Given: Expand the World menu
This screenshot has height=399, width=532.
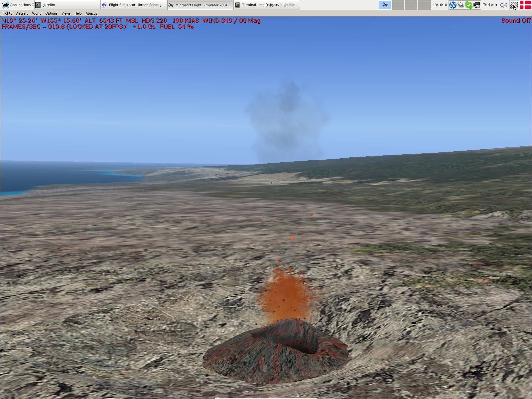Looking at the screenshot, I should coord(37,13).
